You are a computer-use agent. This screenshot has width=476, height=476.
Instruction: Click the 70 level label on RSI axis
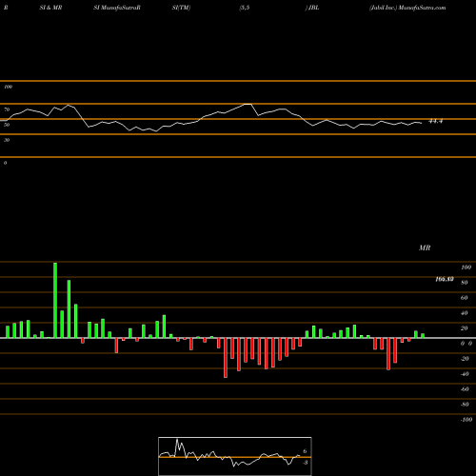click(x=7, y=109)
